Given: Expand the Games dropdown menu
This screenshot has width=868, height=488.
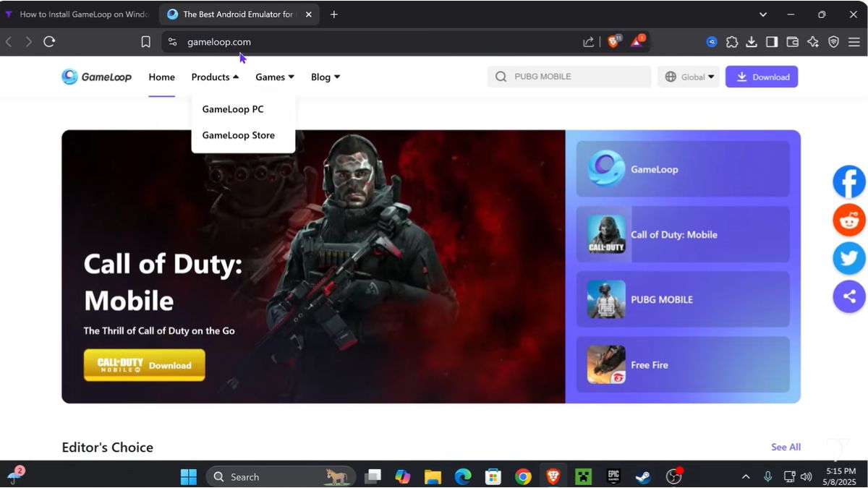Looking at the screenshot, I should [275, 77].
